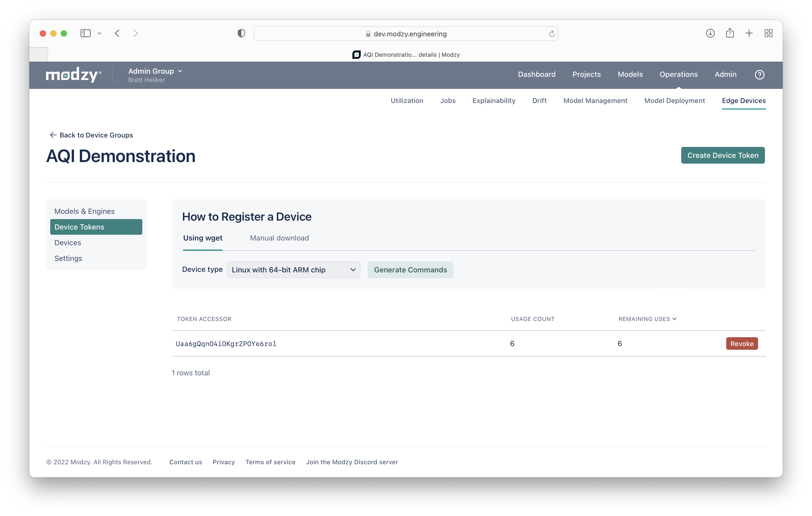Click the dev.modzy.engineering address bar

pos(406,34)
